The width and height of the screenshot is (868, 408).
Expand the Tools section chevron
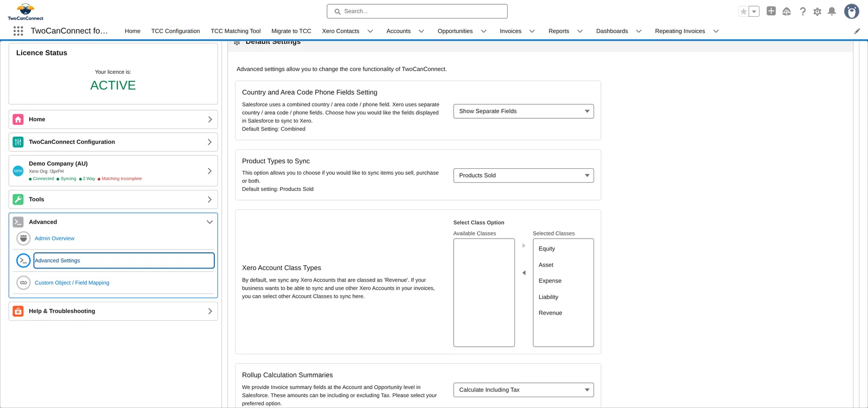pyautogui.click(x=210, y=200)
